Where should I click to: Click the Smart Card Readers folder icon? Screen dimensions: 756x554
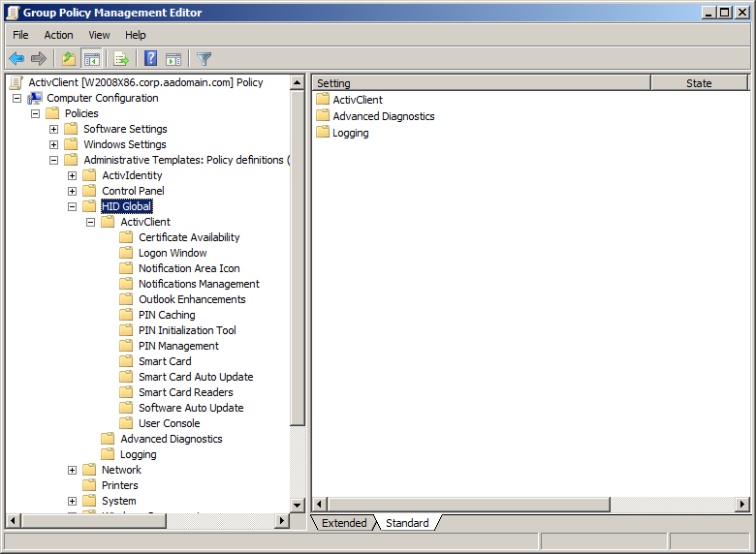(126, 392)
